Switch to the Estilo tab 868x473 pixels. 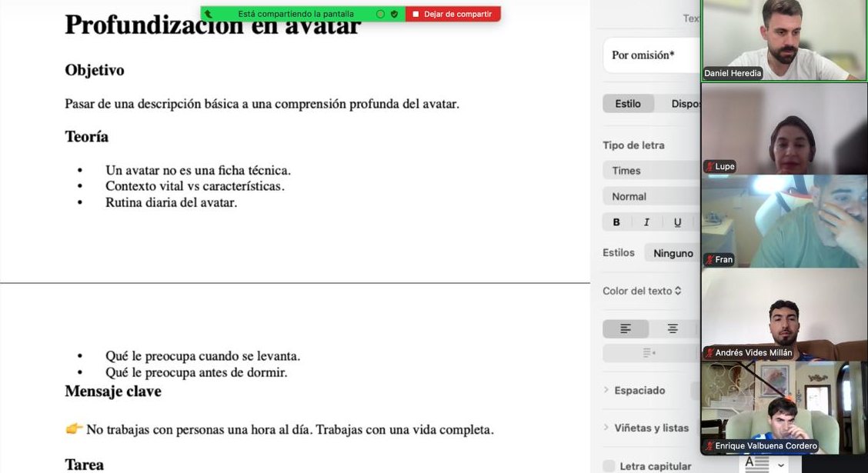coord(628,104)
